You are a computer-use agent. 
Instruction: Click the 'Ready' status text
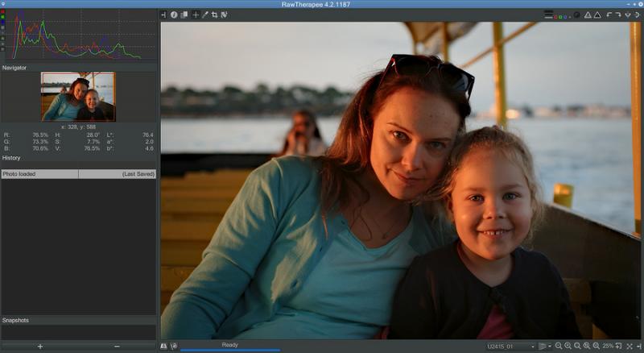pyautogui.click(x=230, y=345)
